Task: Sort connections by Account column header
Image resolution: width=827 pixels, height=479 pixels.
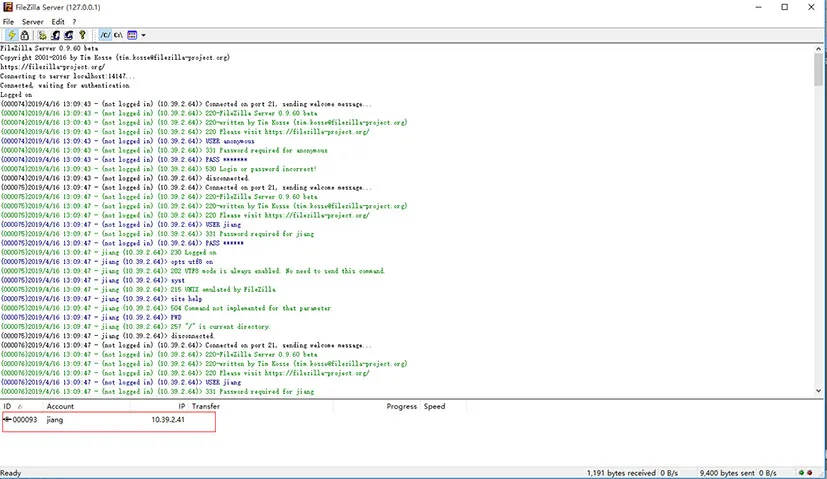Action: tap(86, 406)
